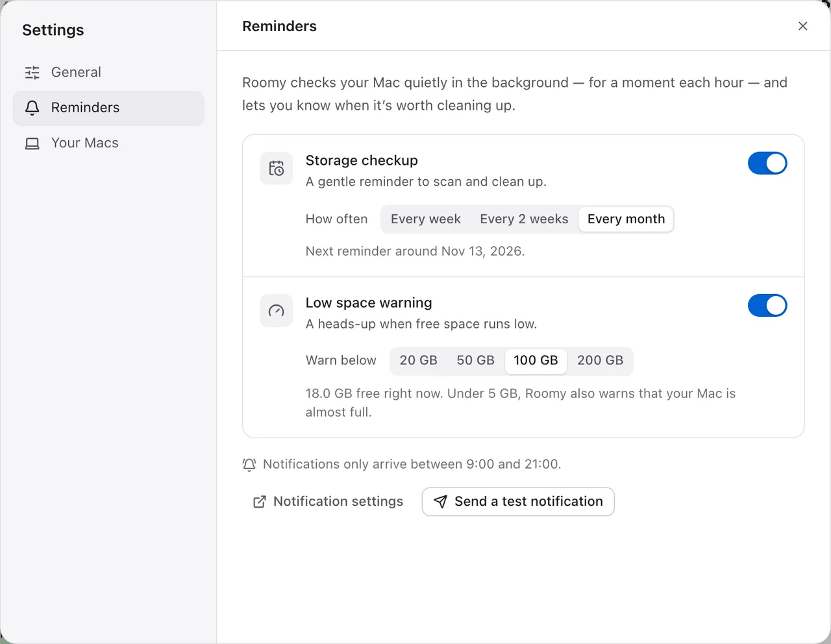Click the ringing bell icon beside notification hours
This screenshot has width=831, height=644.
click(x=249, y=465)
